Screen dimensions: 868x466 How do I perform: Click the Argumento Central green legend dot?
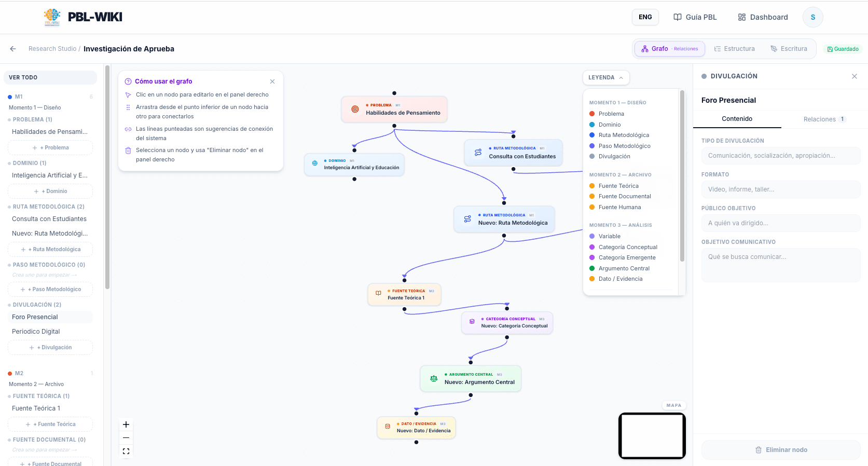coord(592,269)
